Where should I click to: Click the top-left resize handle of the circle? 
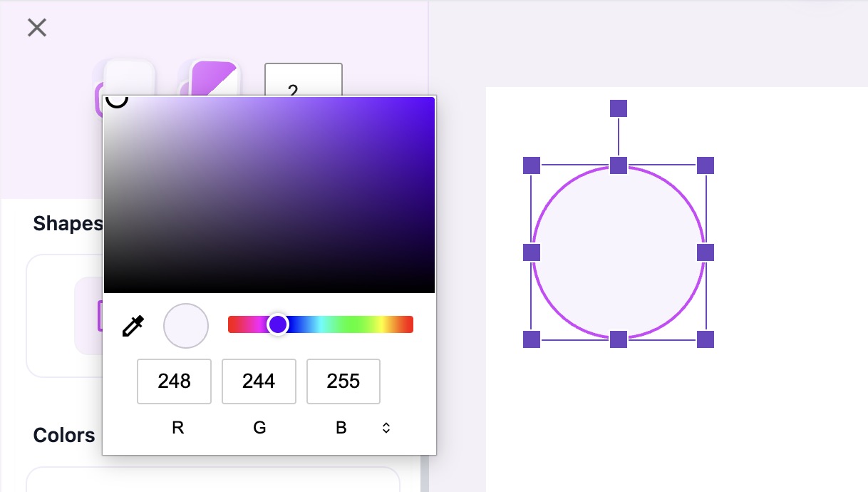point(532,165)
